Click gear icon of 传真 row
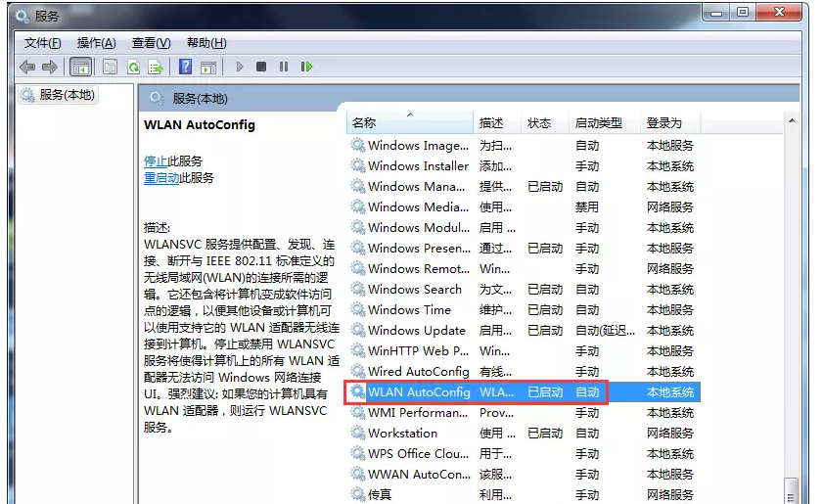The height and width of the screenshot is (504, 823). (x=358, y=494)
